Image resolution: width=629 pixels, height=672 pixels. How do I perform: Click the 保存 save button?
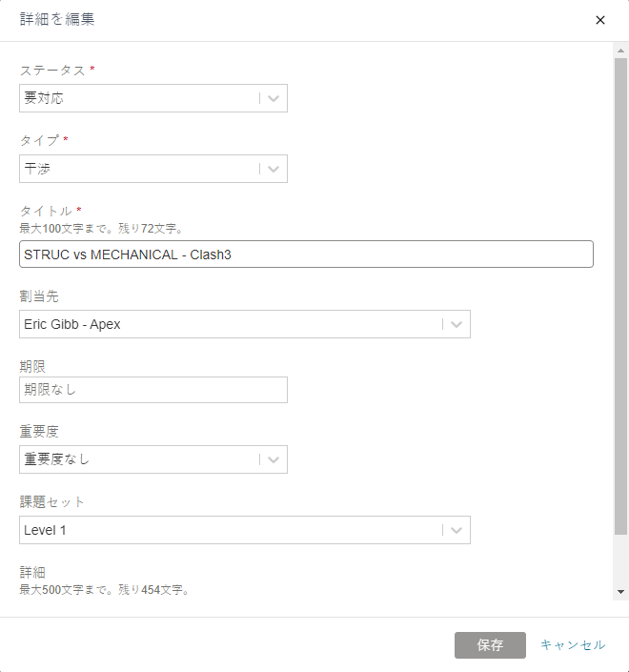[x=490, y=645]
